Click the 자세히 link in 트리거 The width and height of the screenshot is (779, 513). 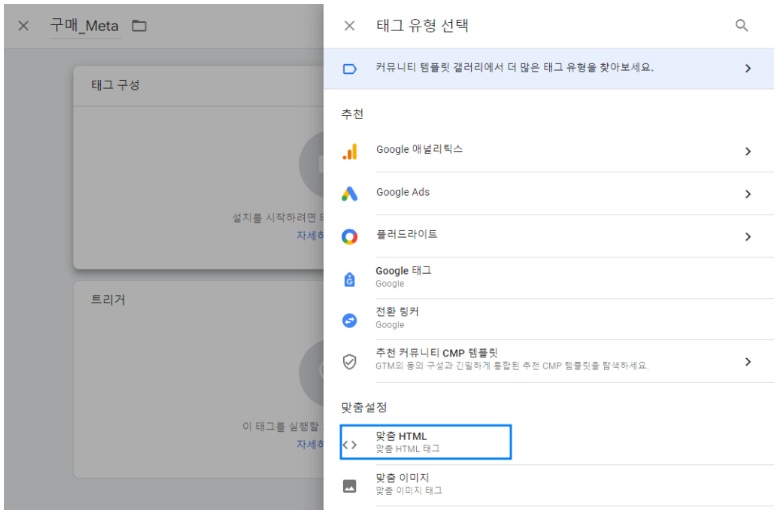pyautogui.click(x=310, y=444)
